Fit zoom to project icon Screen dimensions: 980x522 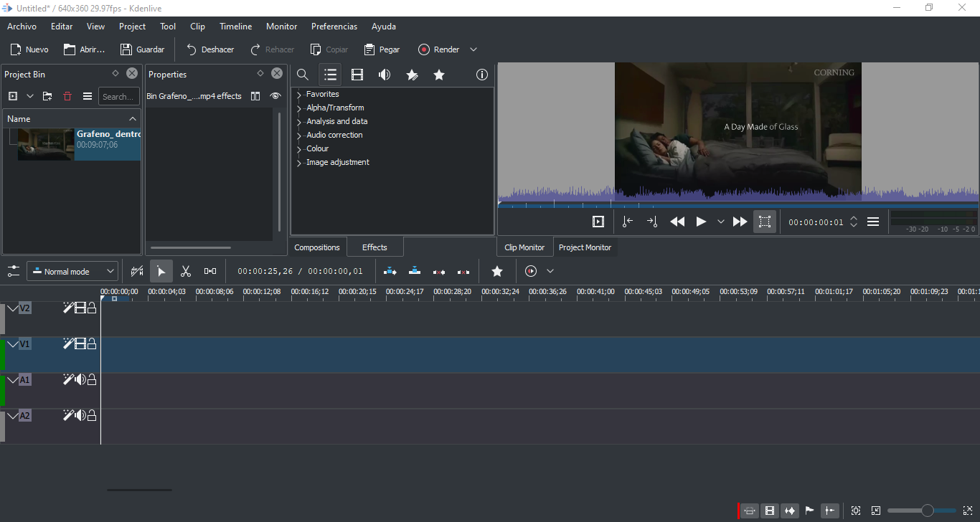coord(856,511)
